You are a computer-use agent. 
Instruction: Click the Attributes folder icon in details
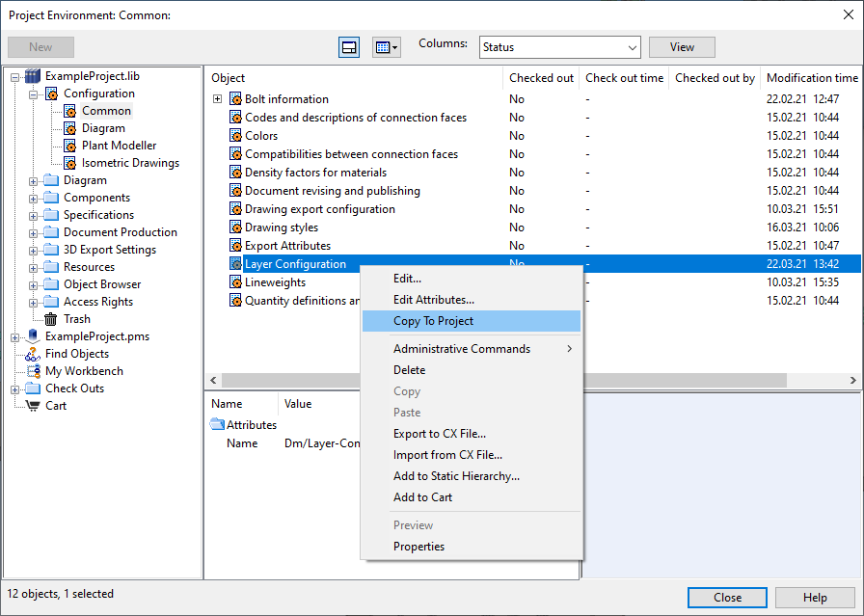tap(217, 425)
